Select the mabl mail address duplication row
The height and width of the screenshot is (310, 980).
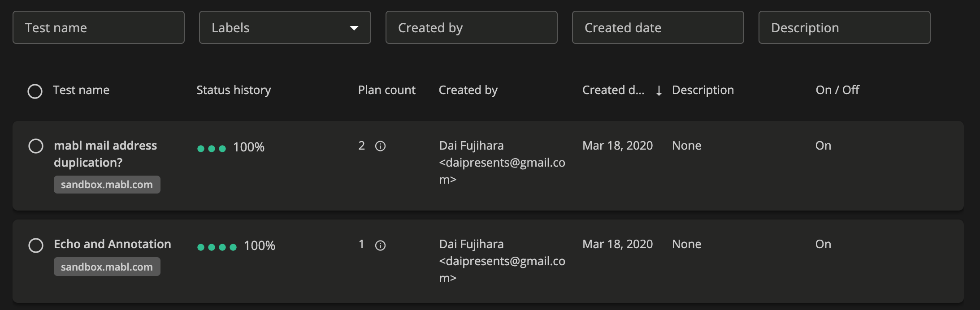coord(36,146)
